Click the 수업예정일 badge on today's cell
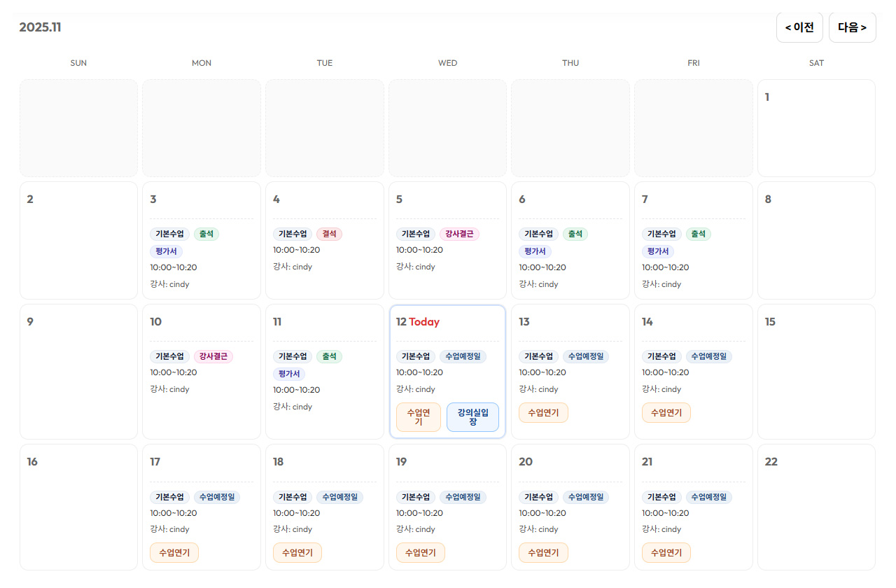The height and width of the screenshot is (588, 896). click(463, 356)
